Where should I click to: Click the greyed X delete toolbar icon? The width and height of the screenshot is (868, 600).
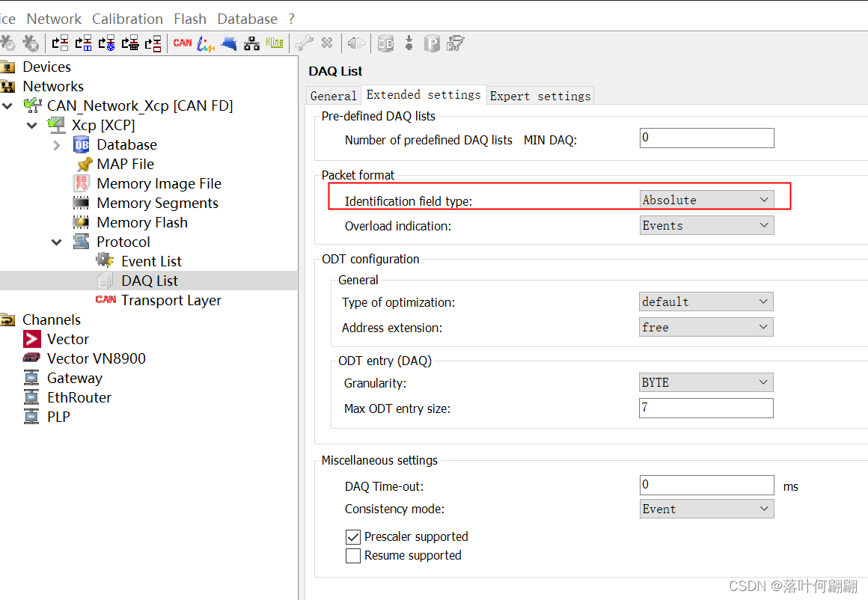click(x=327, y=43)
